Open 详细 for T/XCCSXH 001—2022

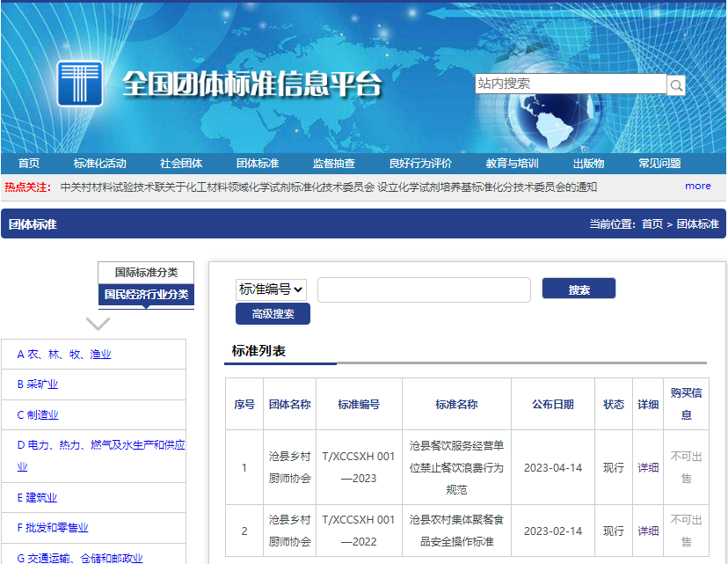click(x=648, y=531)
